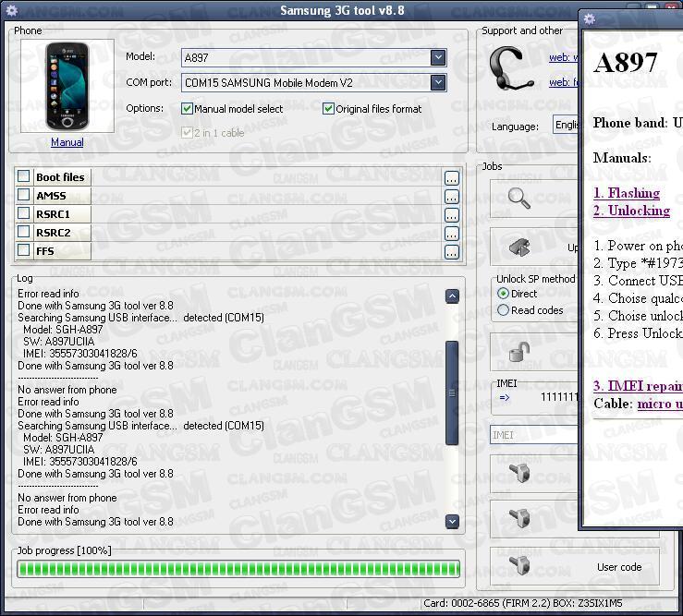Screen dimensions: 683x616
Task: Enable the RSRC2 checkbox
Action: coord(23,232)
